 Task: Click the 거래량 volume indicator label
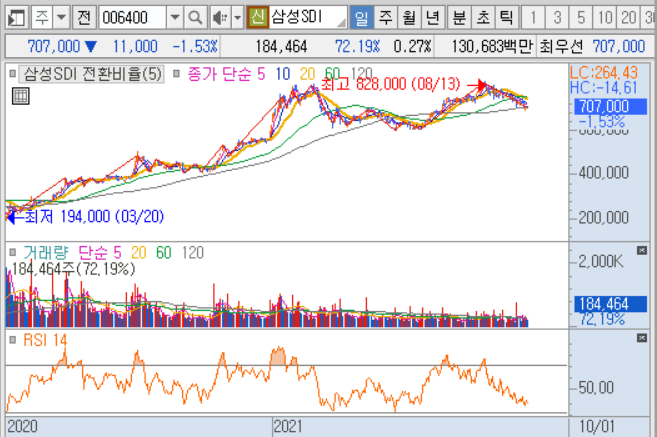click(45, 253)
